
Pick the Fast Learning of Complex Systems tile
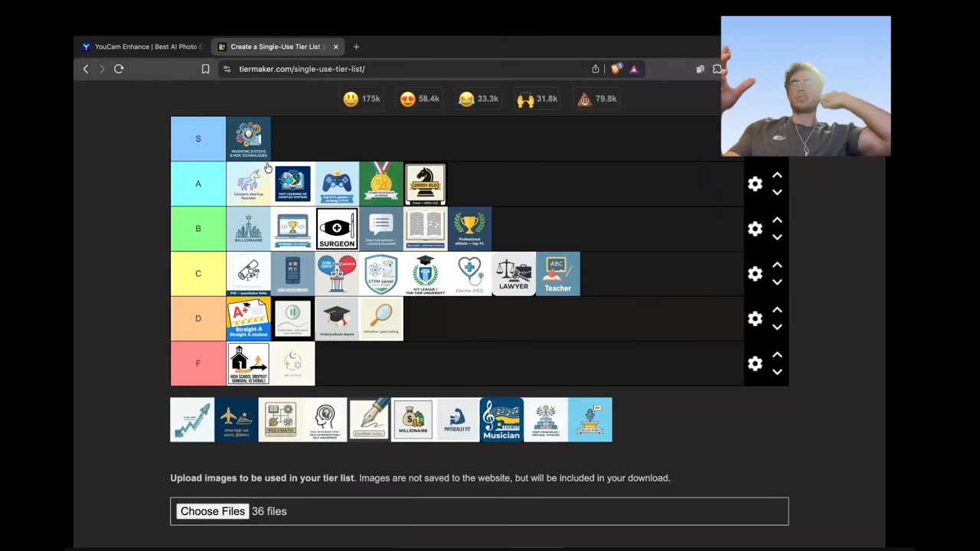(x=292, y=184)
